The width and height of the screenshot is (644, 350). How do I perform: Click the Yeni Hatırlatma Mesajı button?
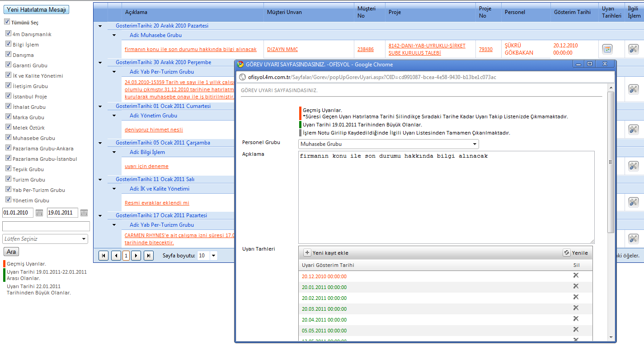click(x=37, y=9)
